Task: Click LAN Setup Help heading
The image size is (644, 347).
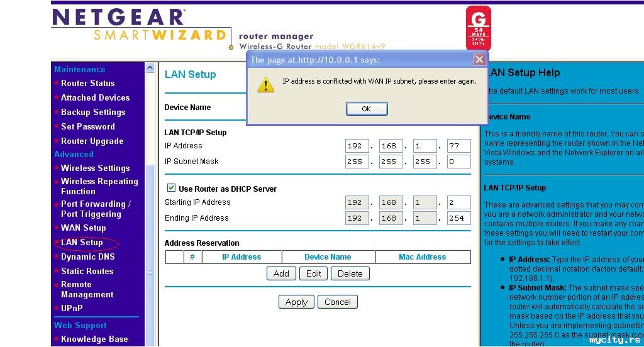Action: (524, 73)
